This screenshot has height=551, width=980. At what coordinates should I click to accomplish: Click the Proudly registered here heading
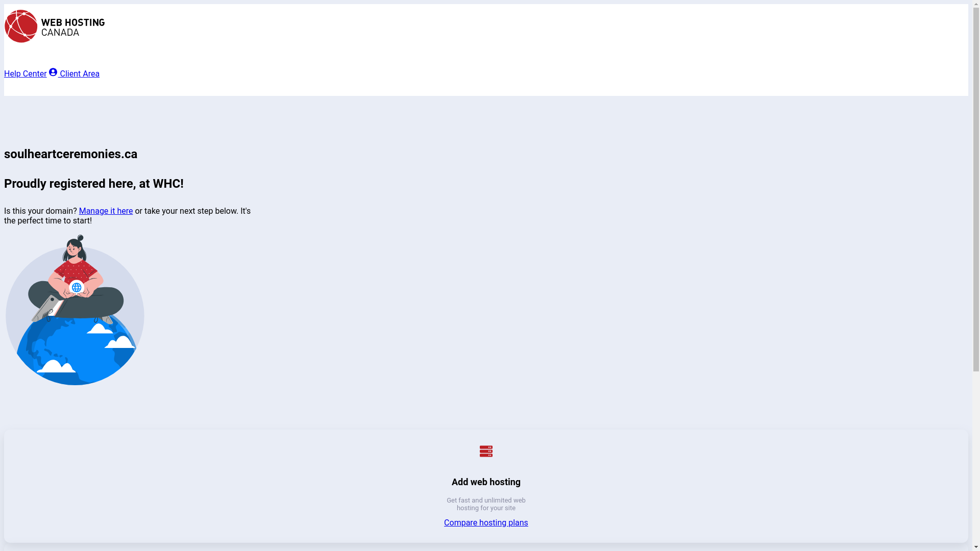point(94,184)
